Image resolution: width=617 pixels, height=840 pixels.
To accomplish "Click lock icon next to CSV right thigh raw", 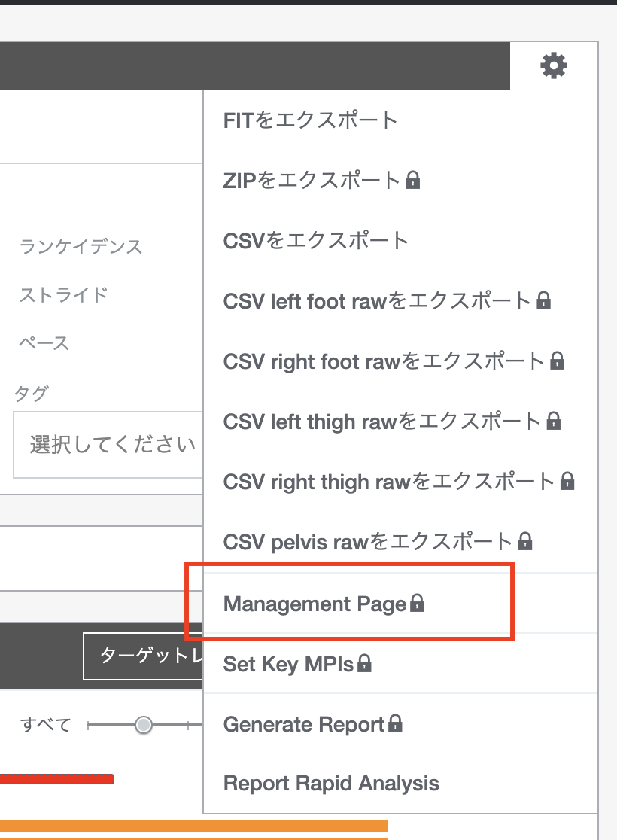I will tap(568, 480).
